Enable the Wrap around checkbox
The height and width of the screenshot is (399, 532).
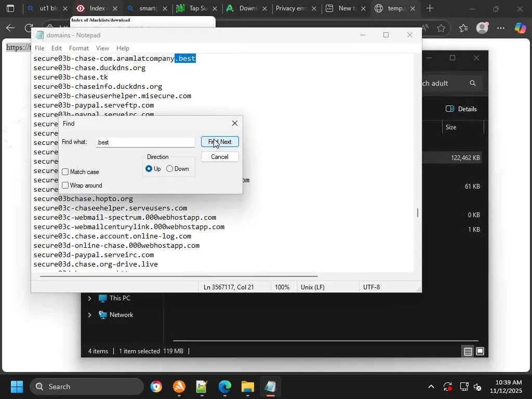click(x=65, y=185)
